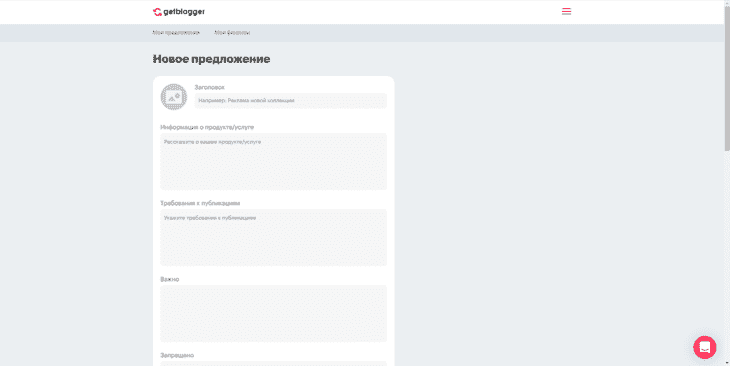The width and height of the screenshot is (730, 366).
Task: Click the Запрещено label
Action: (x=177, y=355)
